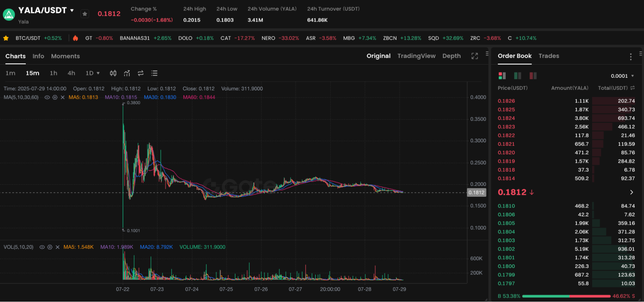Select bid price 0.1802 in order book
The width and height of the screenshot is (644, 302).
point(506,249)
